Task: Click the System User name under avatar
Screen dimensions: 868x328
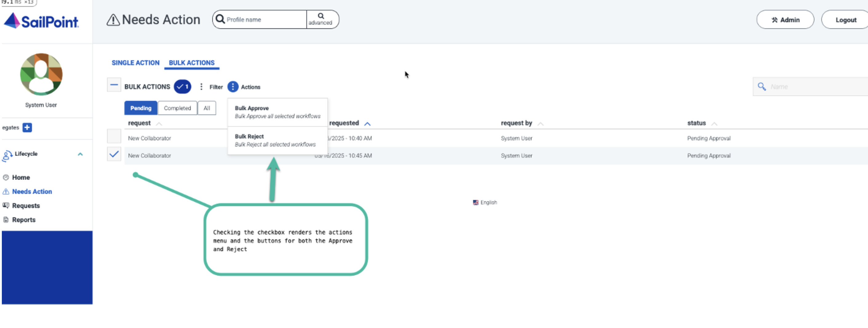Action: coord(41,105)
